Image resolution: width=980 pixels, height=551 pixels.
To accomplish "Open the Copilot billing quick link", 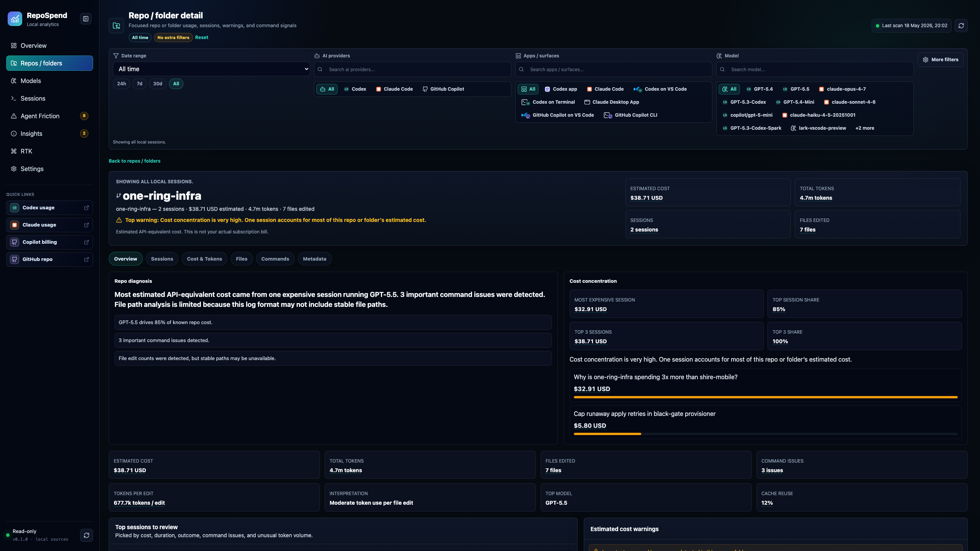I will pos(49,242).
